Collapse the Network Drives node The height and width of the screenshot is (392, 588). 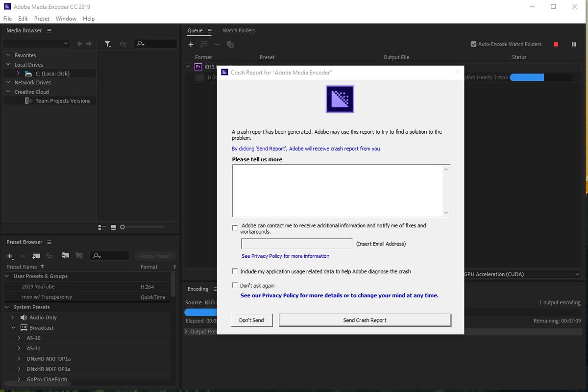point(8,82)
